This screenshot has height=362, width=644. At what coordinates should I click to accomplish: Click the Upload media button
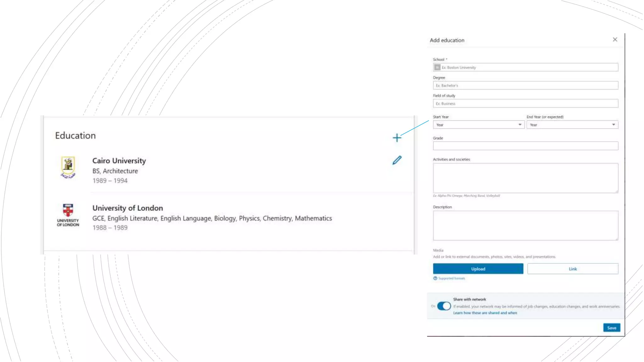[x=478, y=269]
